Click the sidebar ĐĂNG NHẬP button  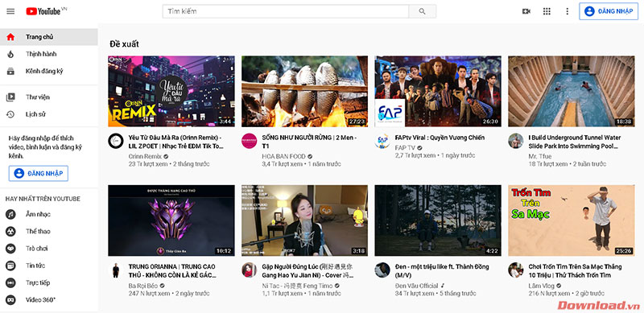coord(39,173)
